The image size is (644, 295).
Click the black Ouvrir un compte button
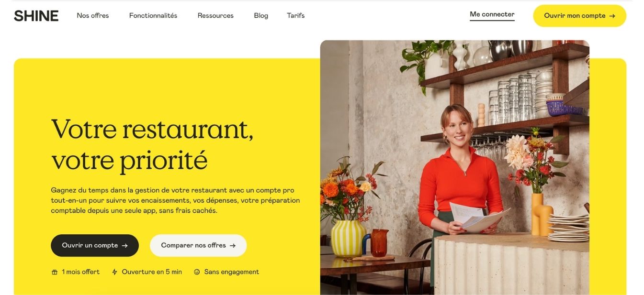[x=95, y=246]
